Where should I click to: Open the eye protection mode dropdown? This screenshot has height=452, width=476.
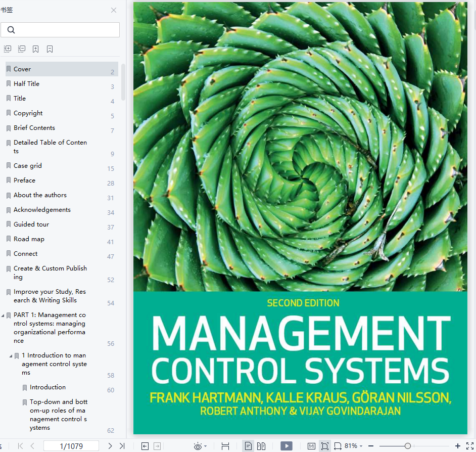click(x=206, y=446)
